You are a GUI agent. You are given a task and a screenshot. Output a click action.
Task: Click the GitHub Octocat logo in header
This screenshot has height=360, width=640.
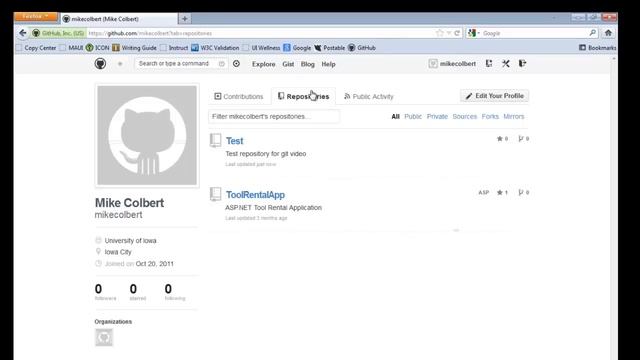coord(100,64)
